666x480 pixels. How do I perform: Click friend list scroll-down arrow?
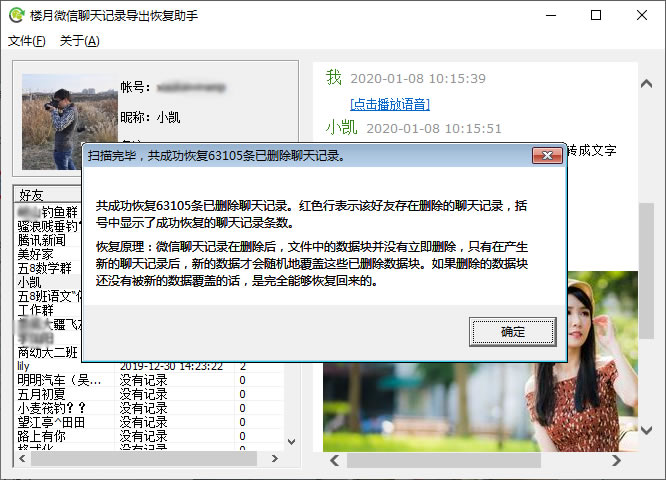pos(291,442)
